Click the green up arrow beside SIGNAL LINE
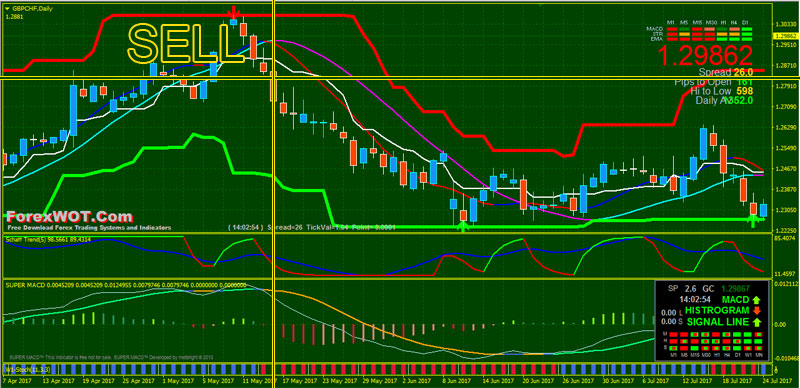Image resolution: width=800 pixels, height=388 pixels. (757, 322)
